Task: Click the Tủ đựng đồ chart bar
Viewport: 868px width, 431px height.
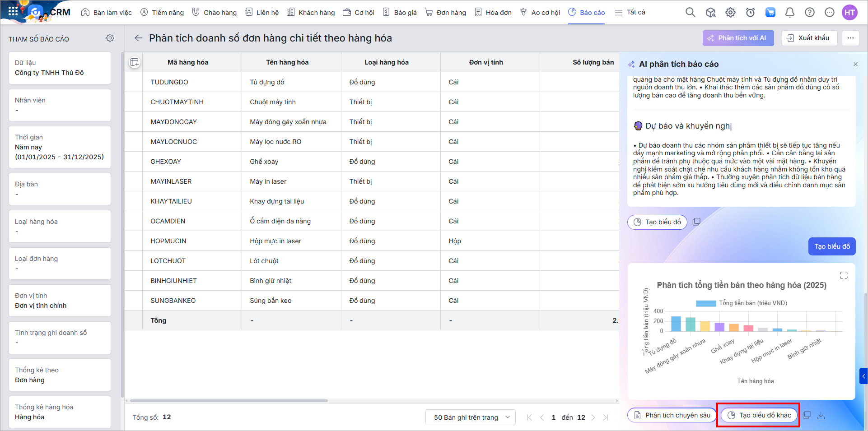Action: pos(676,324)
